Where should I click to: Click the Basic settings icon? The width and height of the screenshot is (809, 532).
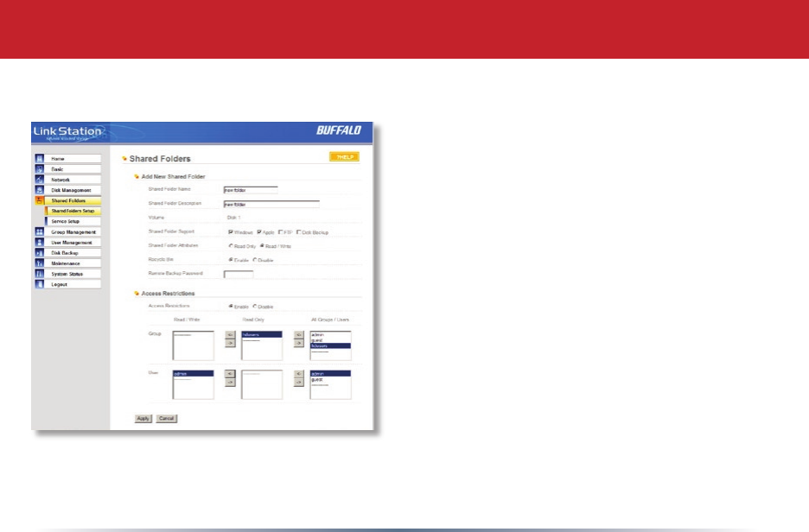tap(39, 168)
